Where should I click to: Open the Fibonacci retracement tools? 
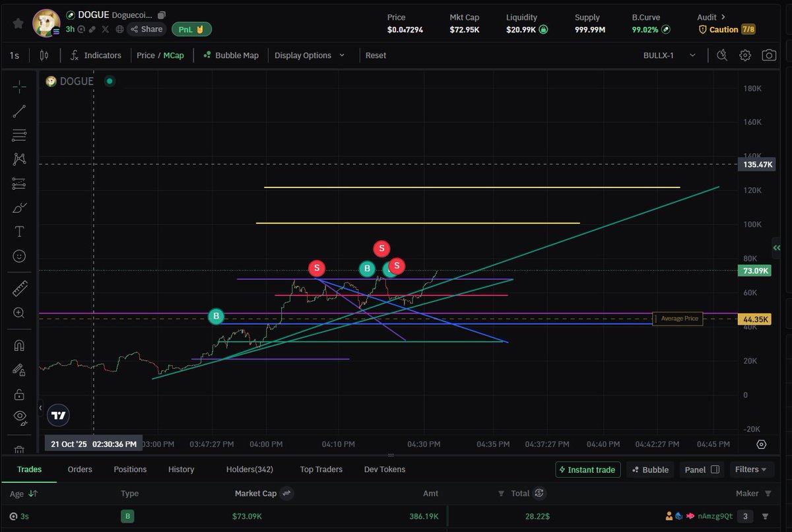19,135
